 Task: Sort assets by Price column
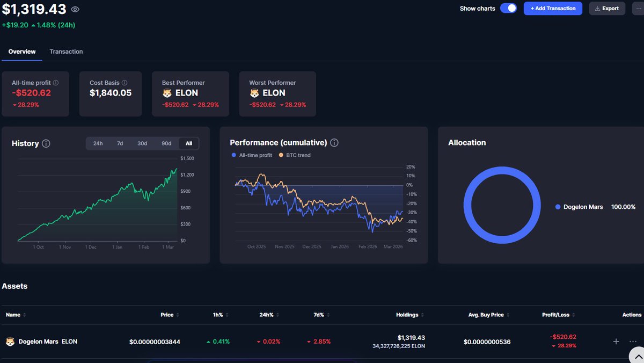[170, 315]
